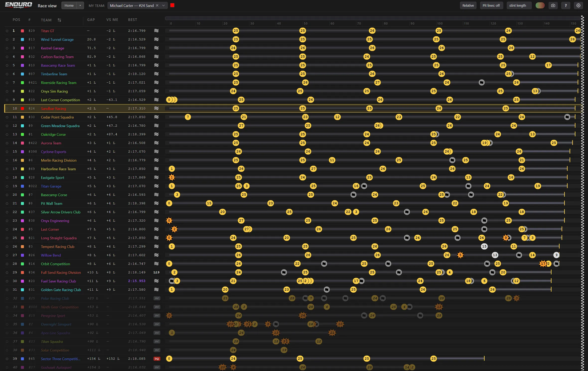Toggle the Pit lines: off button
The width and height of the screenshot is (588, 371).
(x=491, y=5)
